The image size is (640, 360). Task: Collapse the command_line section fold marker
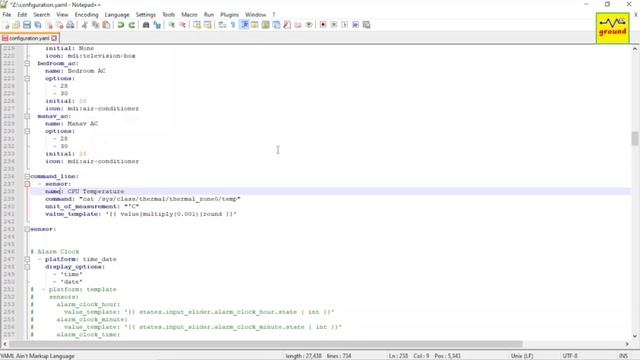coord(27,176)
